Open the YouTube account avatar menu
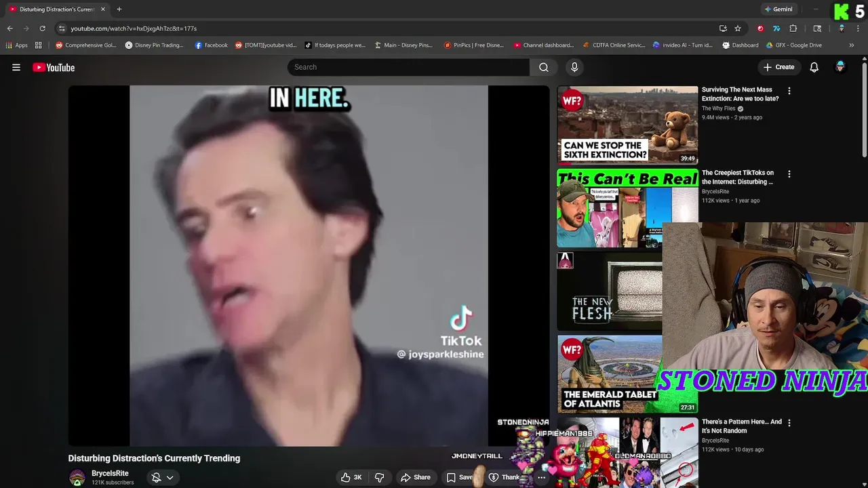 point(840,67)
